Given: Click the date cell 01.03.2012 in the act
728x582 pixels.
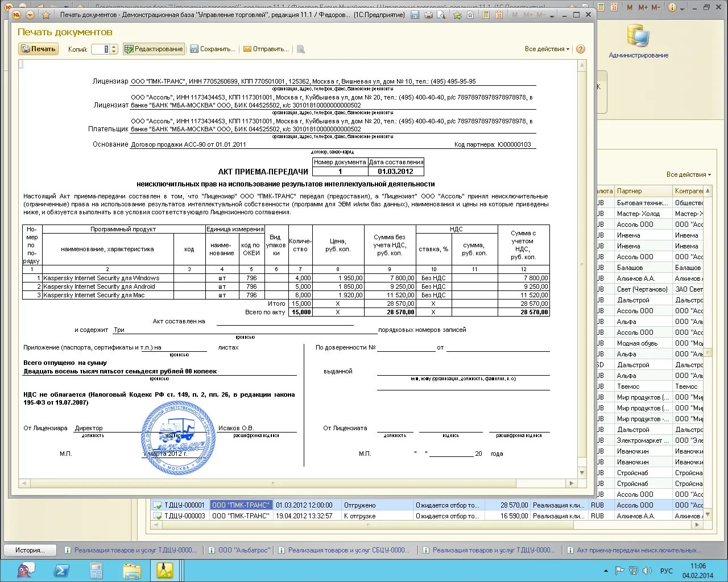Looking at the screenshot, I should tap(396, 172).
